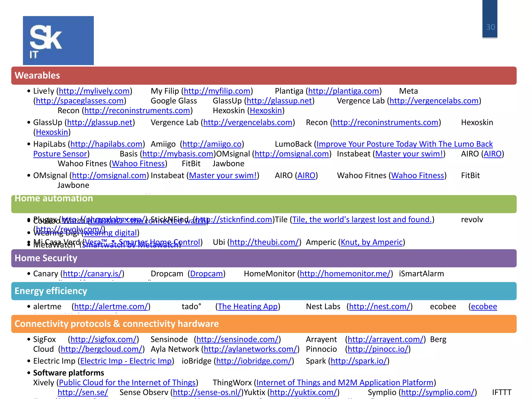This screenshot has width=532, height=399.
Task: Open the ThingWorx platform link
Action: point(345,383)
